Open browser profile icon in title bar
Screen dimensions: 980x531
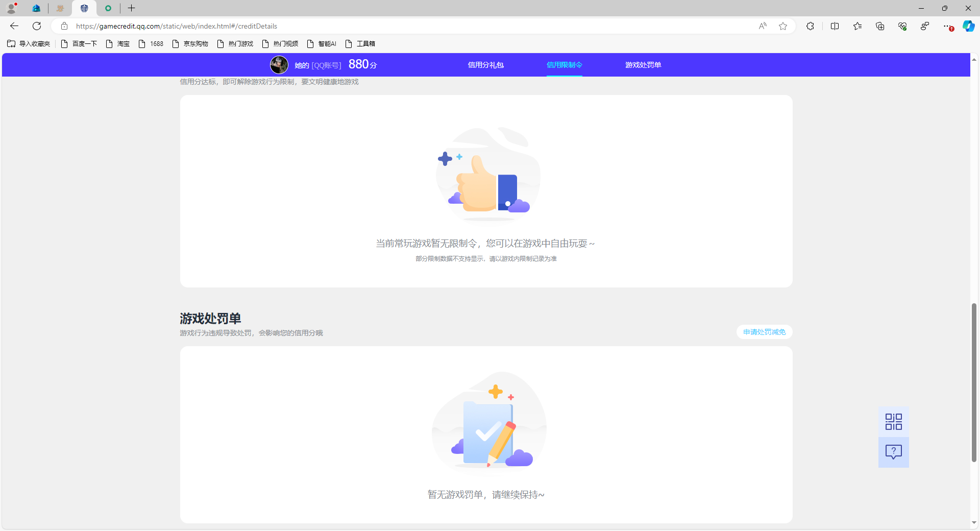click(x=12, y=8)
